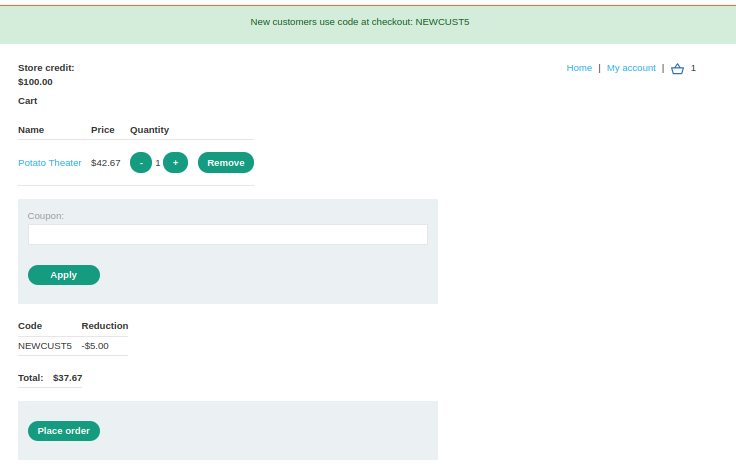Click the -$5.00 reduction value
Screen dimensions: 736x476
point(95,346)
